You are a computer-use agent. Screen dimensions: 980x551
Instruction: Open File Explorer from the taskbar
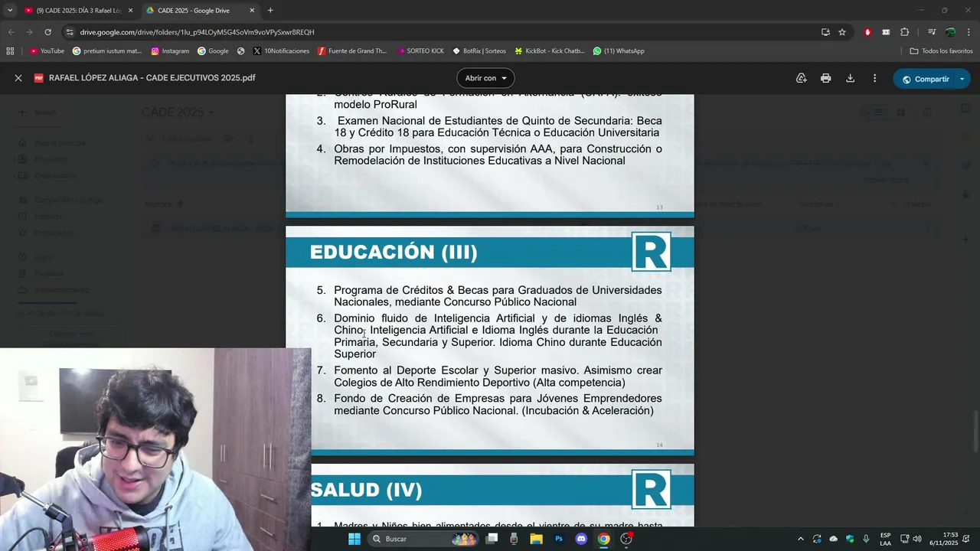536,539
